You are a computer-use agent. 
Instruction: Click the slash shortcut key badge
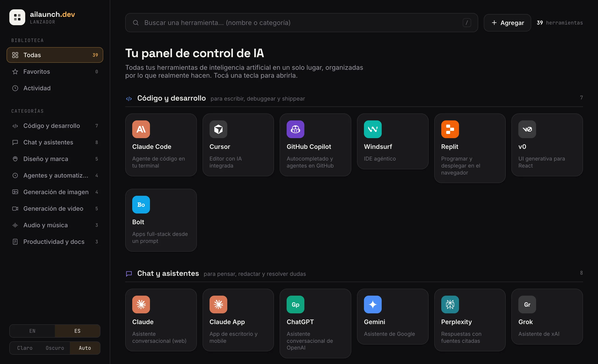pos(467,23)
